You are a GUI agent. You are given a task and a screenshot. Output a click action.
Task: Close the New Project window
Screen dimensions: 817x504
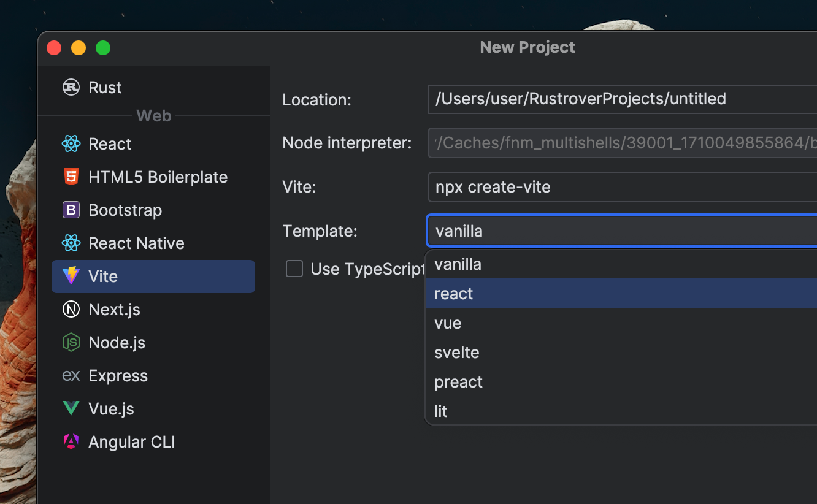point(54,48)
